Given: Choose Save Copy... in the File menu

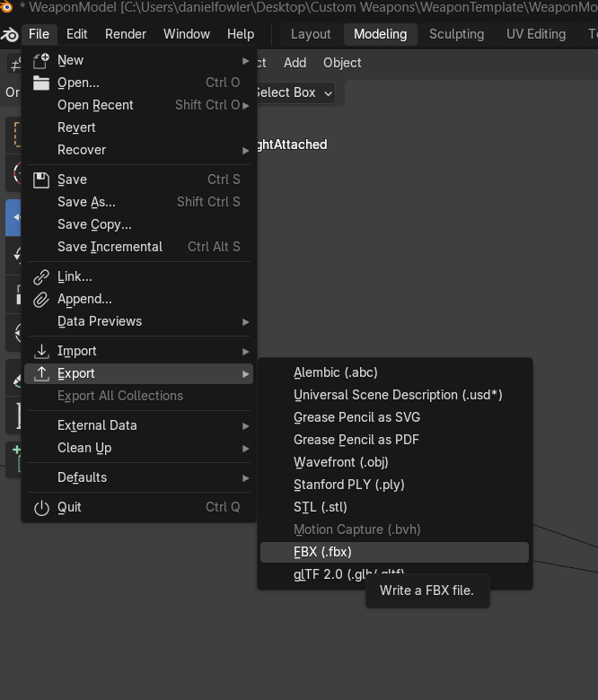Looking at the screenshot, I should 139,224.
